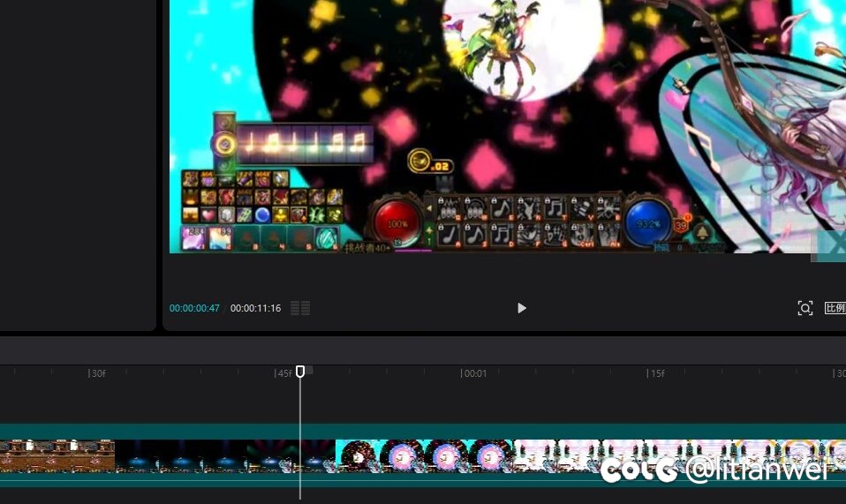The image size is (846, 504).
Task: Open the grid layout icon beside the duration
Action: (x=300, y=308)
